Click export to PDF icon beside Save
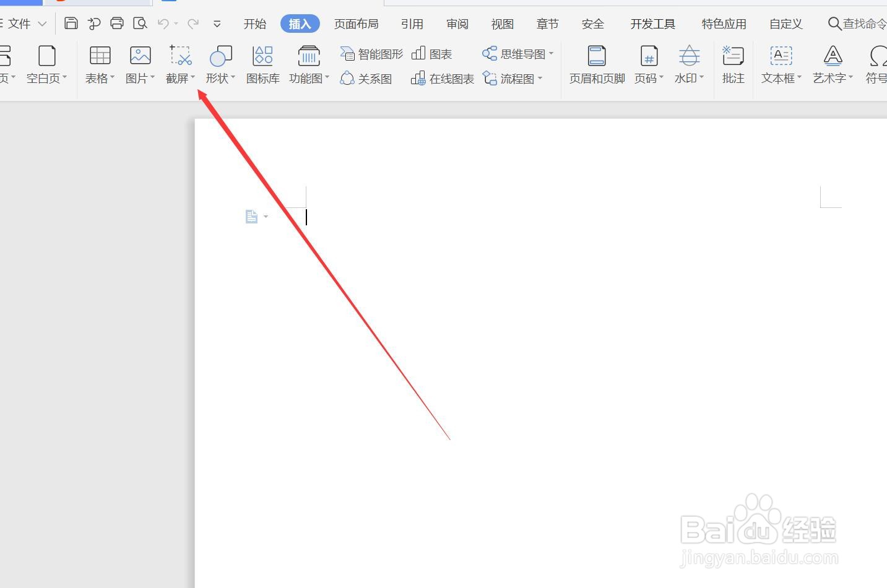 point(94,24)
